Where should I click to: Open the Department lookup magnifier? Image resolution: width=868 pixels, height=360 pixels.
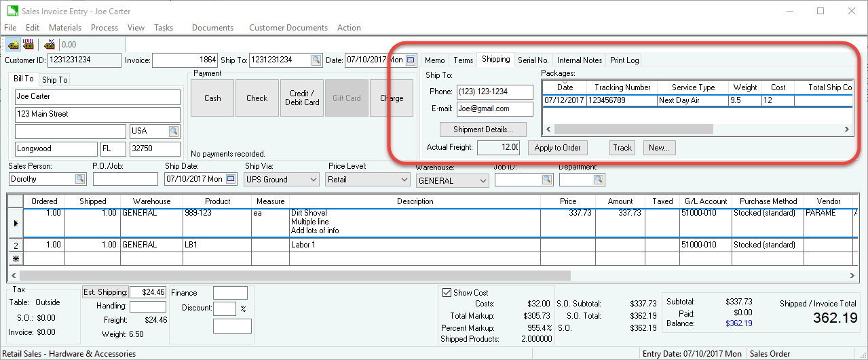pyautogui.click(x=599, y=180)
